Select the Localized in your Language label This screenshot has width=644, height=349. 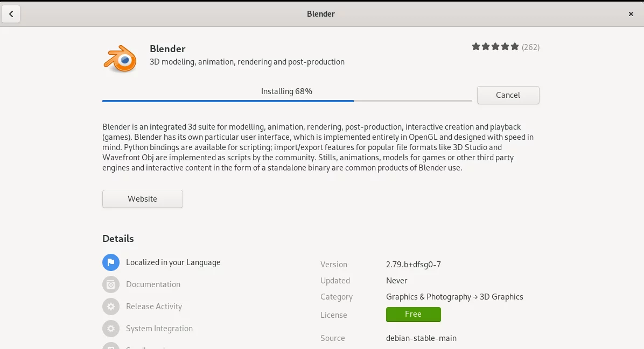[173, 262]
